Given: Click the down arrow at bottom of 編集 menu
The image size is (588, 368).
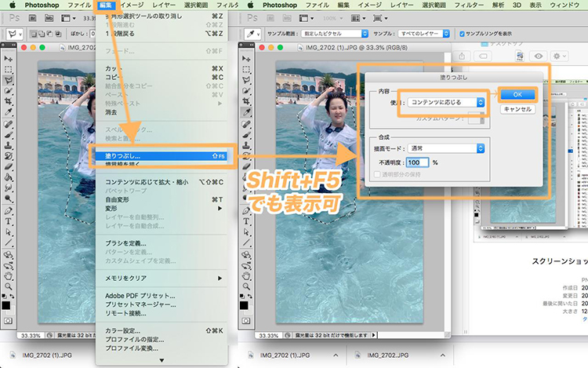Looking at the screenshot, I should 162,360.
